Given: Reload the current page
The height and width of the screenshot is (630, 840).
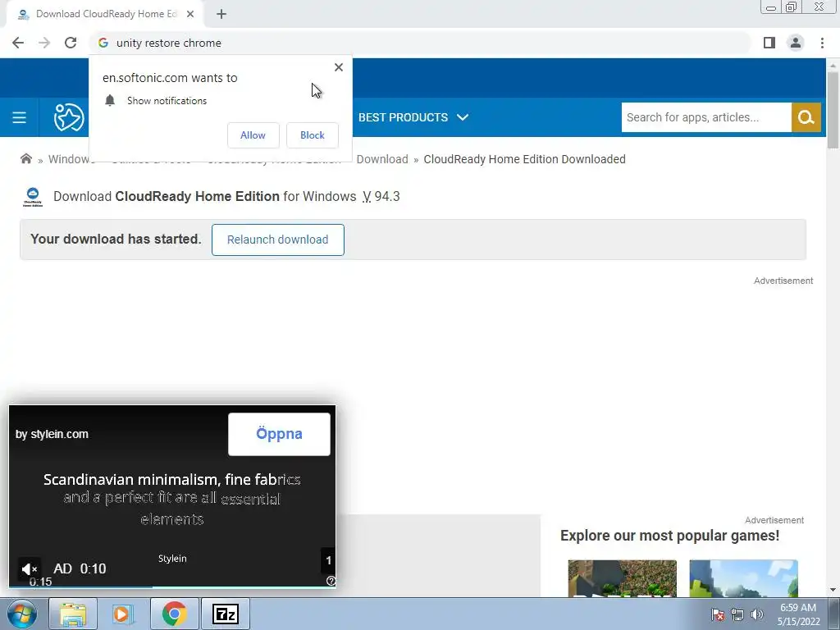Looking at the screenshot, I should [x=71, y=43].
